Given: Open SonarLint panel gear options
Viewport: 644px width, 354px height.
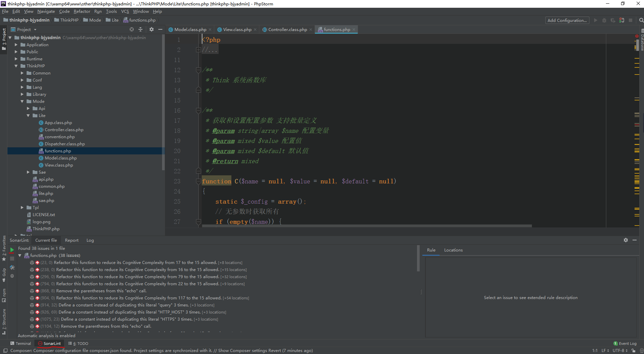Looking at the screenshot, I should click(625, 240).
